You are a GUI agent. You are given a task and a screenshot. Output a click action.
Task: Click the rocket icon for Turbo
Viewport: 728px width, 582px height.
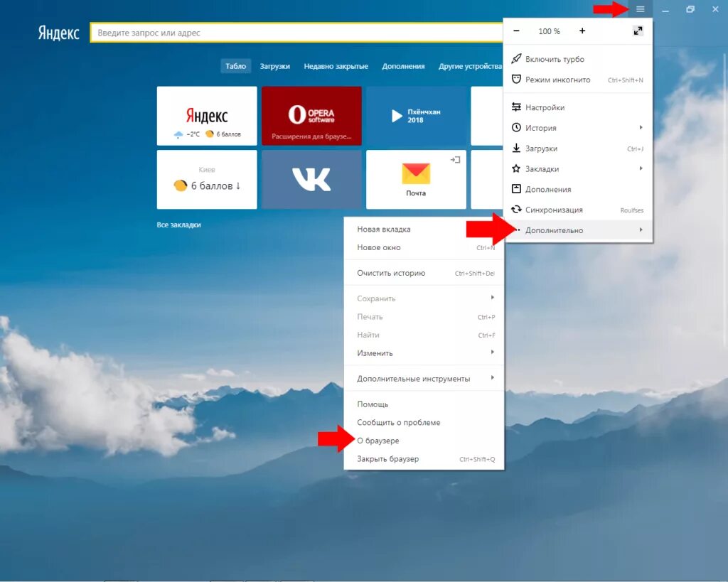(x=516, y=59)
